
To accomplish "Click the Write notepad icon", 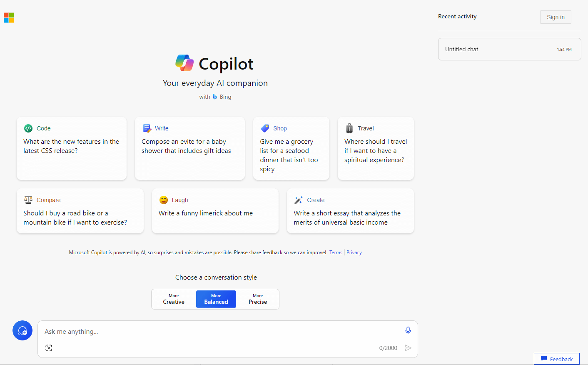I will click(147, 128).
